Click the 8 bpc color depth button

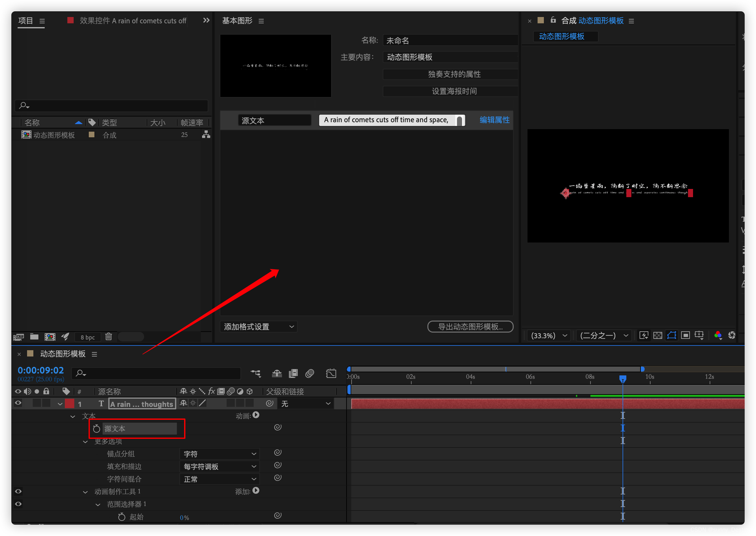coord(88,337)
